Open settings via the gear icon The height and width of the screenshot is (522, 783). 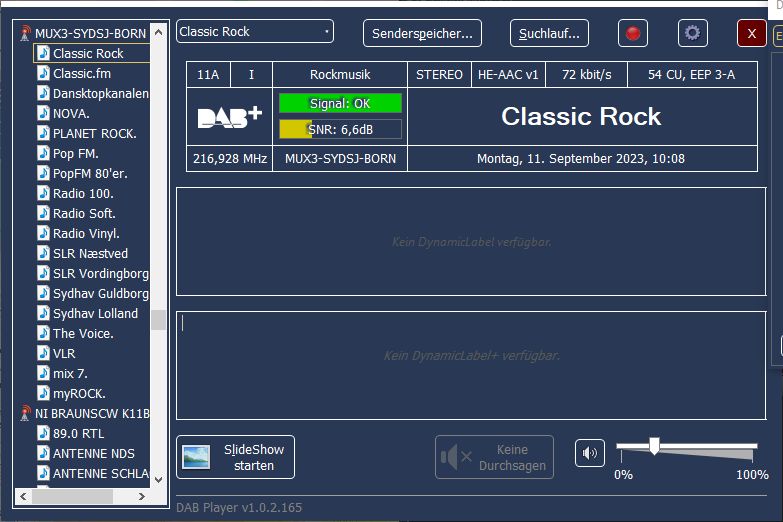click(x=692, y=33)
